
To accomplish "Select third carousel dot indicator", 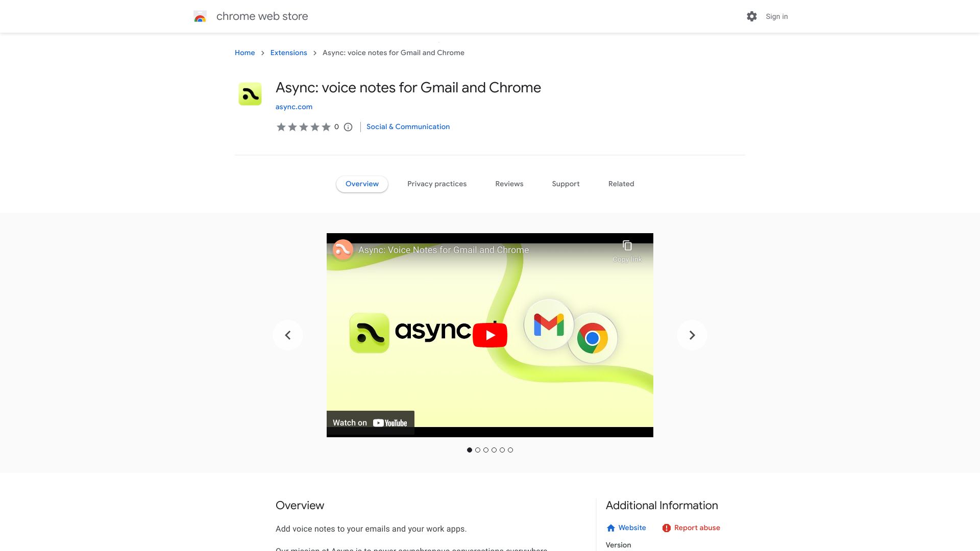I will tap(486, 450).
